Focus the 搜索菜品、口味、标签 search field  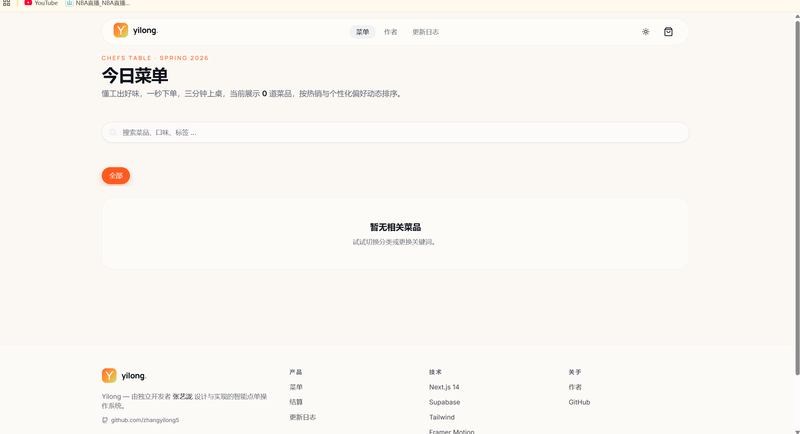click(x=395, y=132)
